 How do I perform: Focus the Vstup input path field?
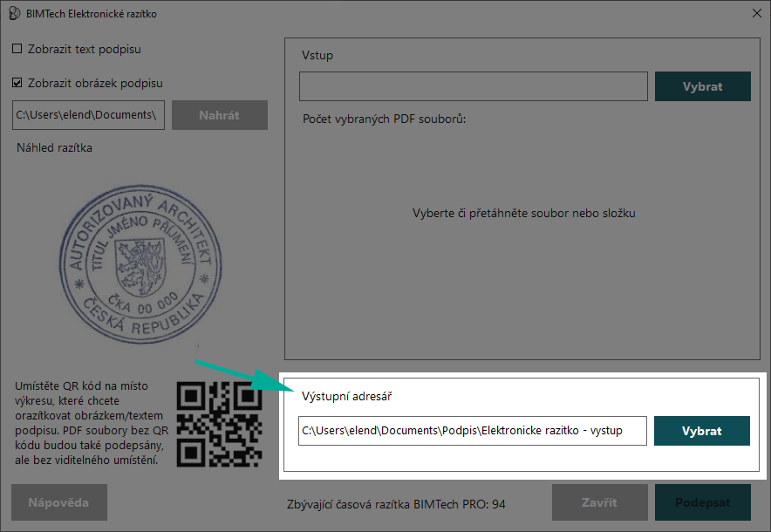click(x=473, y=87)
